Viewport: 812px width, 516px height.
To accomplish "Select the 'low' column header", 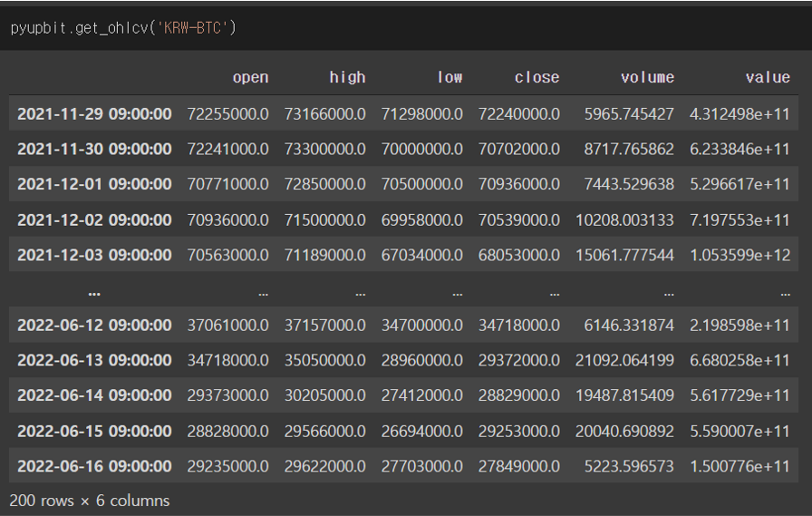I will coord(449,78).
